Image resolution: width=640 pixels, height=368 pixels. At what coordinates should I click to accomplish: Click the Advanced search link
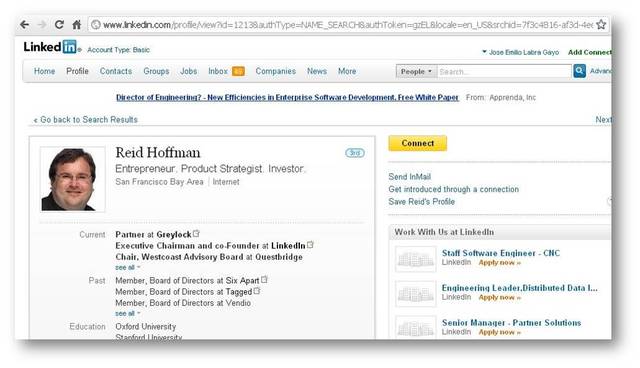click(x=600, y=71)
